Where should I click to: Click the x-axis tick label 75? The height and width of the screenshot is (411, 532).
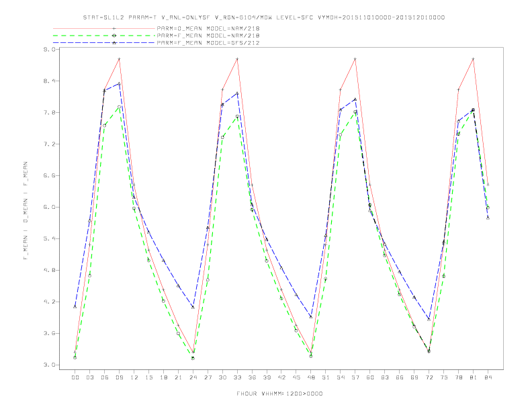[444, 377]
